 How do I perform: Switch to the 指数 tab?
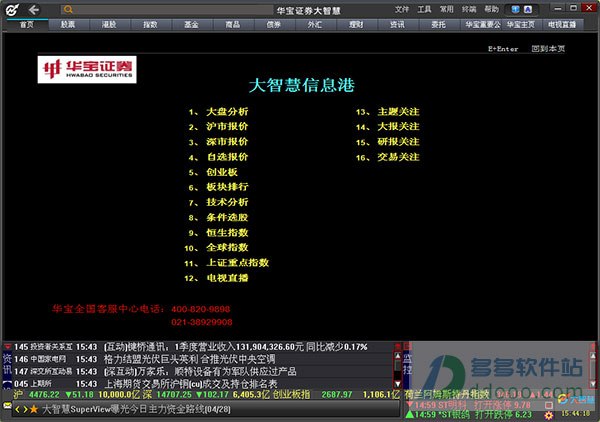click(150, 25)
